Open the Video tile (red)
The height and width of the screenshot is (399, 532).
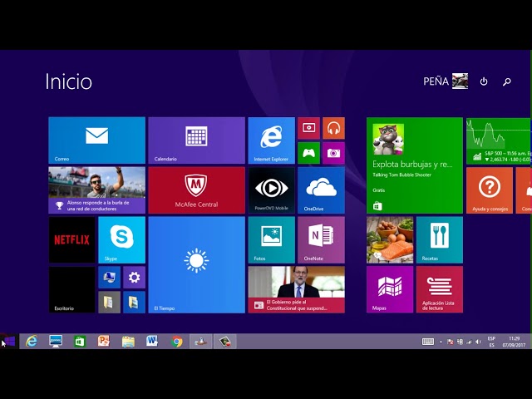coord(308,128)
